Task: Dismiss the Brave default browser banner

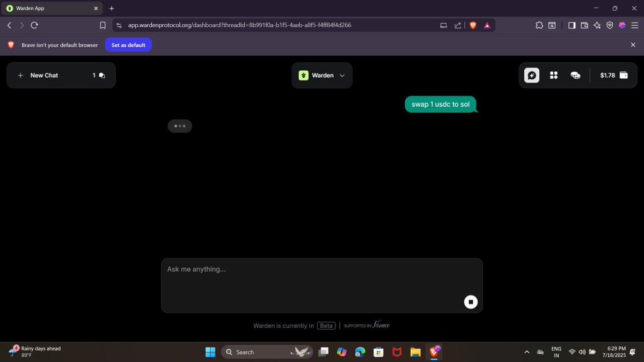Action: (x=633, y=45)
